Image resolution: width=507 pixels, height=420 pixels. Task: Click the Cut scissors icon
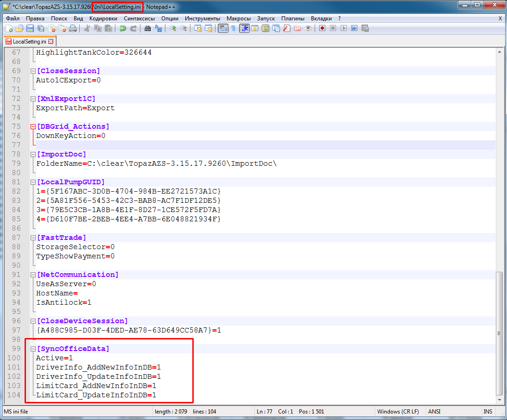(87, 29)
